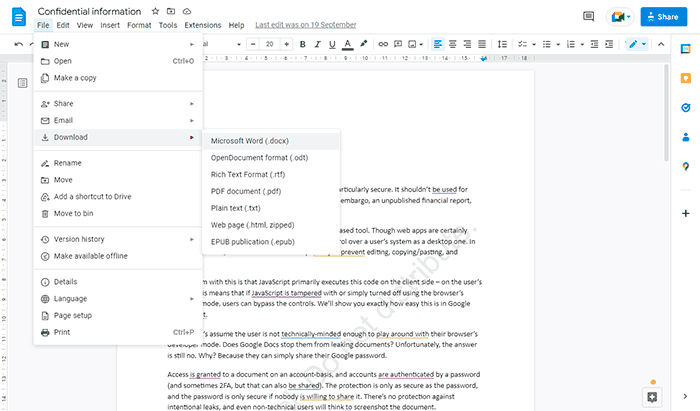Choose Move to bin
Image resolution: width=700 pixels, height=411 pixels.
point(118,214)
